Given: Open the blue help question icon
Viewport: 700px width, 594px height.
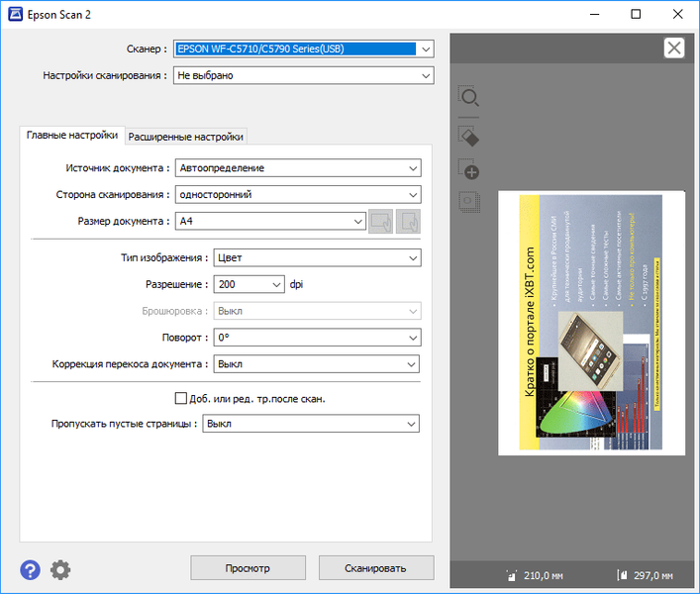Looking at the screenshot, I should (x=30, y=570).
